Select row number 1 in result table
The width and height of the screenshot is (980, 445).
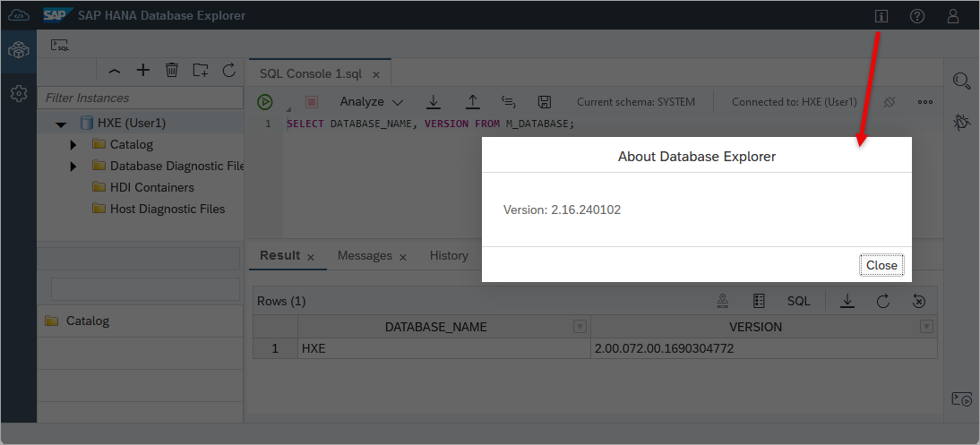pyautogui.click(x=275, y=349)
